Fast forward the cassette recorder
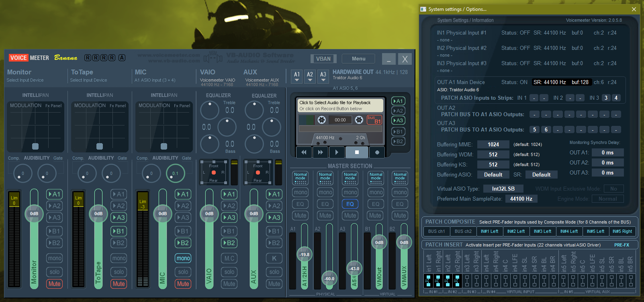644x302 pixels. point(320,152)
